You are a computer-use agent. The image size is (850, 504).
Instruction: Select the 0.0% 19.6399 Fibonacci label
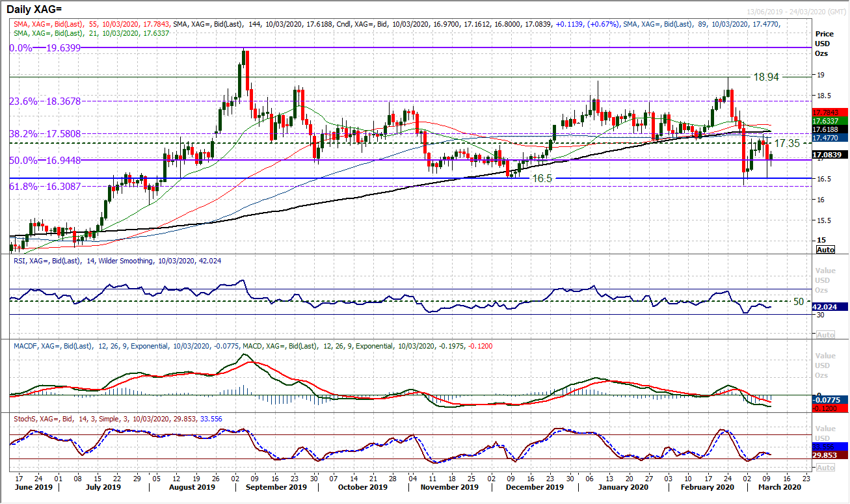[x=44, y=47]
